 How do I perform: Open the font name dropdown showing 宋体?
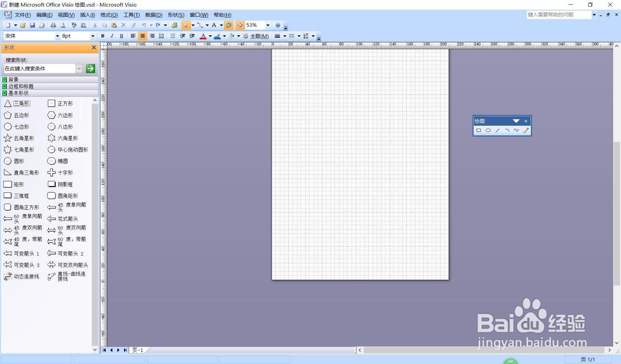pyautogui.click(x=57, y=36)
